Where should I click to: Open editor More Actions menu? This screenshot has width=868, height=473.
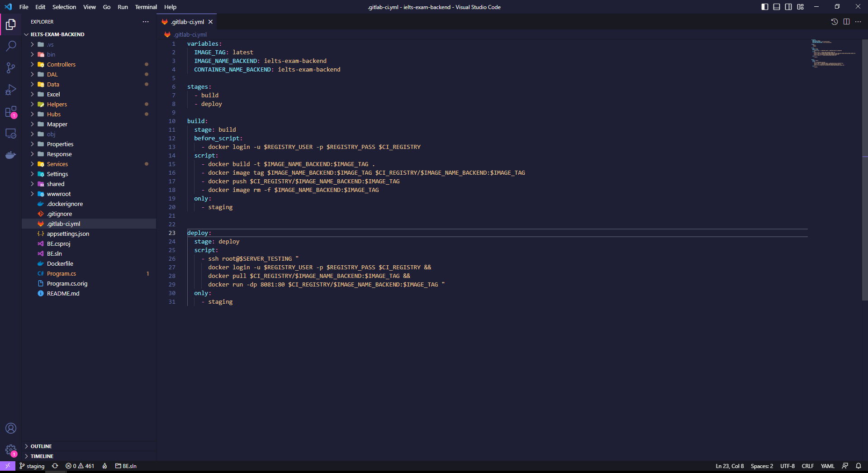pyautogui.click(x=858, y=22)
